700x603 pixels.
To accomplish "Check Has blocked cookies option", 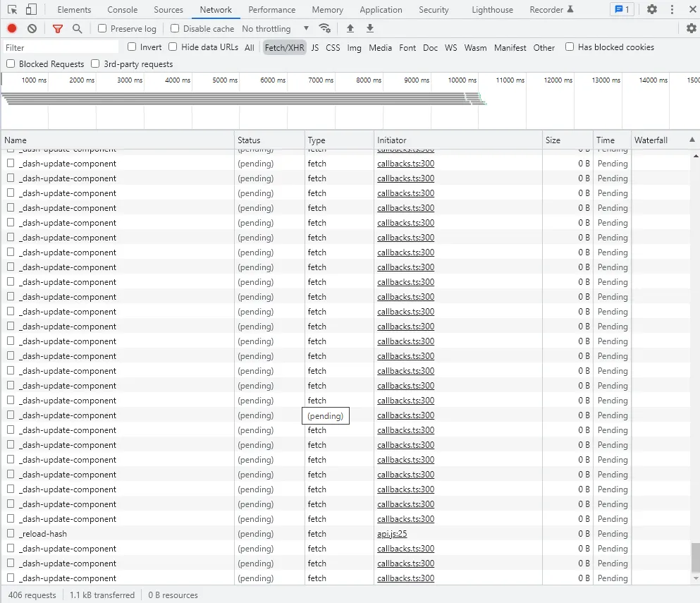I will coord(570,47).
